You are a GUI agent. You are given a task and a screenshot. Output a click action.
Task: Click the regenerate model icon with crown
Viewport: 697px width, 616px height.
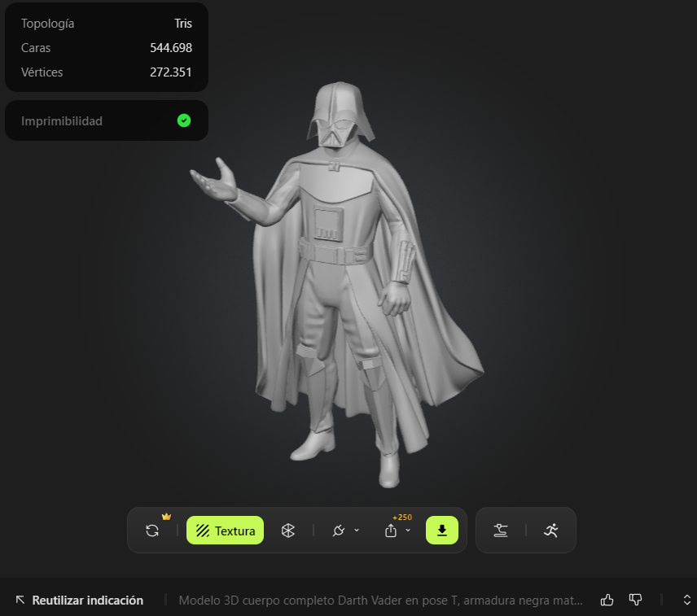coord(152,531)
